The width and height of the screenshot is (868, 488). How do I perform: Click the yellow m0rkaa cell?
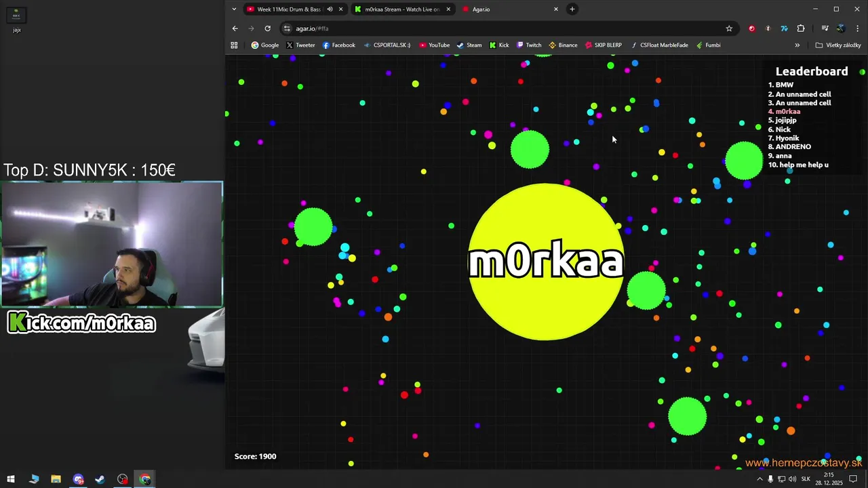coord(546,262)
